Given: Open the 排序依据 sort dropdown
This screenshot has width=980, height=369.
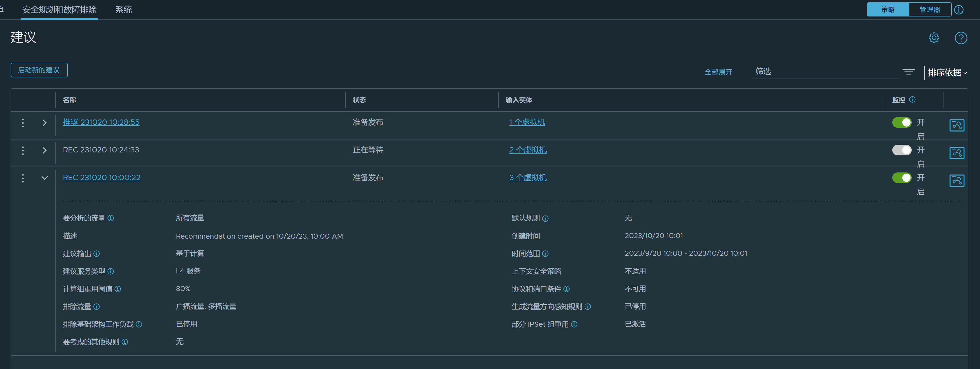Looking at the screenshot, I should tap(947, 72).
